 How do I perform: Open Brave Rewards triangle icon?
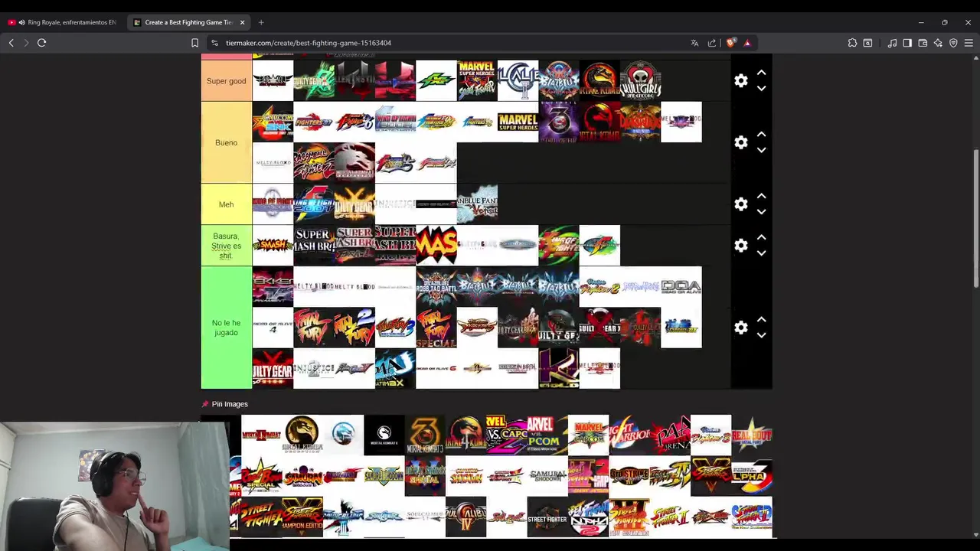click(747, 43)
